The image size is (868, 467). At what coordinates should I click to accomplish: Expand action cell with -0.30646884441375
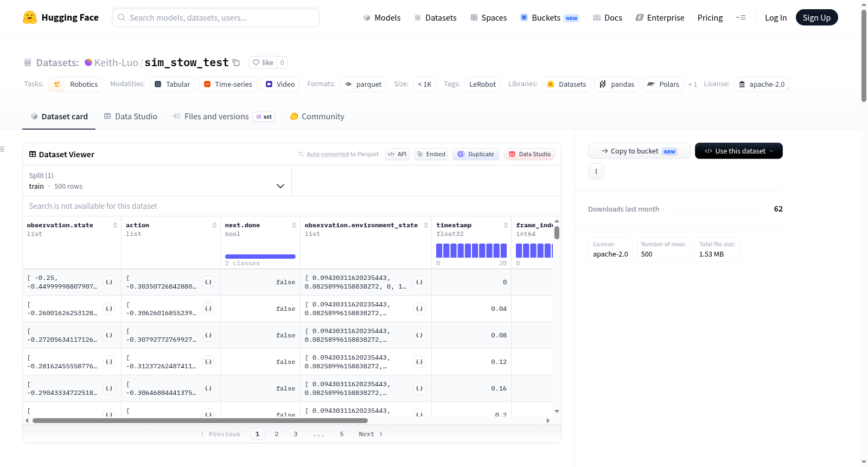coord(208,388)
